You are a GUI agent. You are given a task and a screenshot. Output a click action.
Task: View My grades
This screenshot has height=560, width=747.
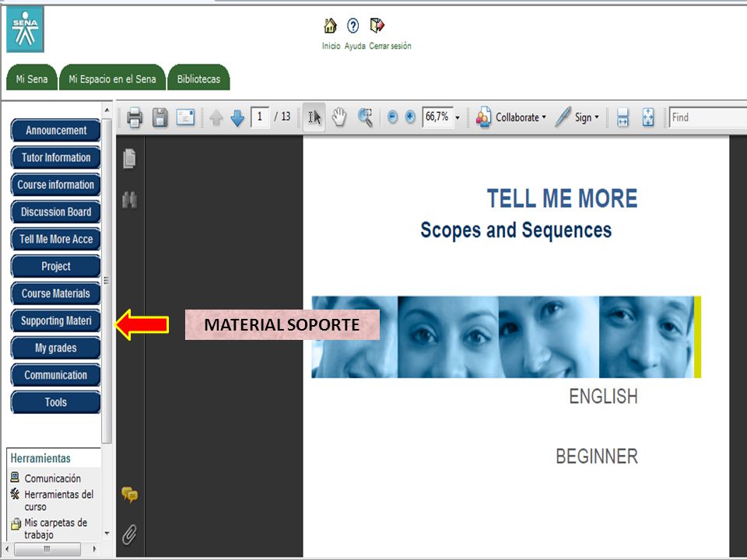pyautogui.click(x=56, y=348)
